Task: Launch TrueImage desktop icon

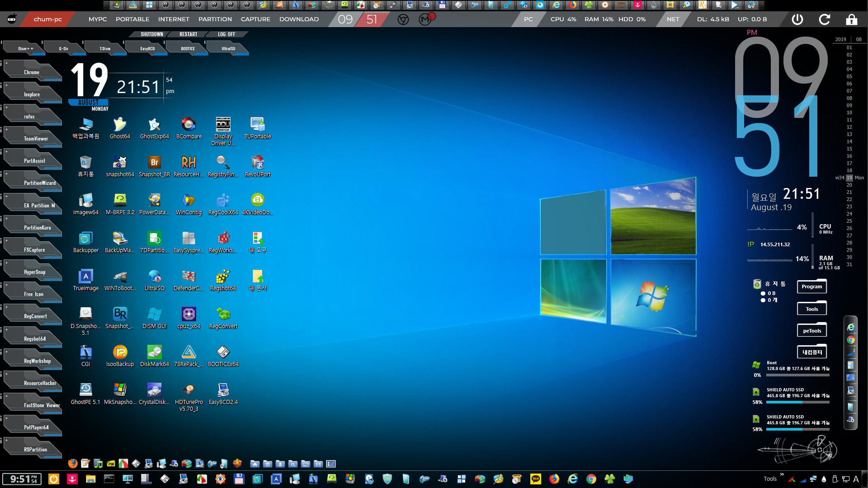Action: 85,280
